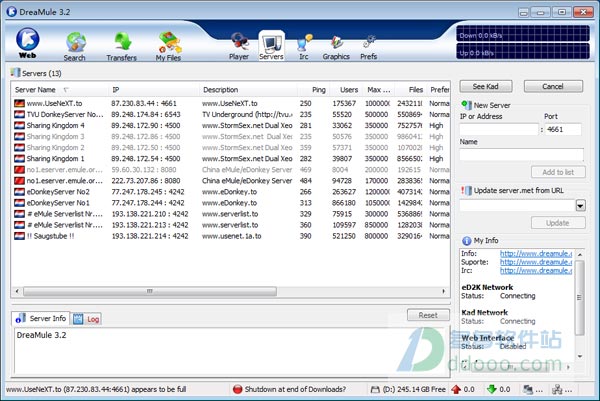600x401 pixels.
Task: Click the My Info scroll up arrow
Action: click(580, 254)
